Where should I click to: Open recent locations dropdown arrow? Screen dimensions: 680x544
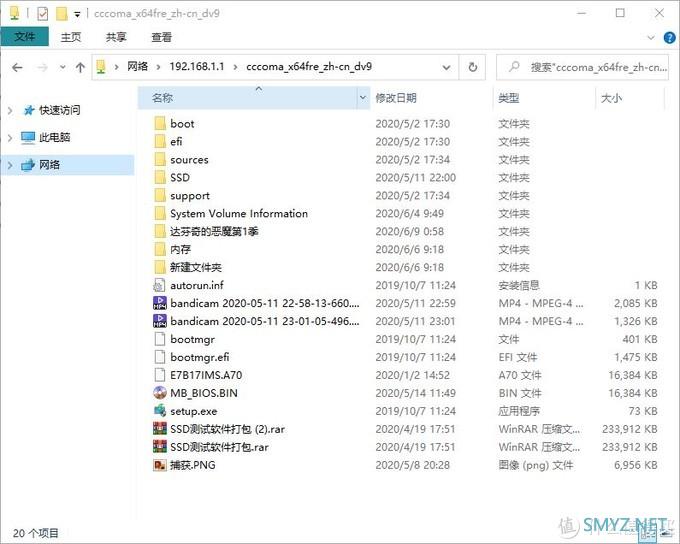63,67
